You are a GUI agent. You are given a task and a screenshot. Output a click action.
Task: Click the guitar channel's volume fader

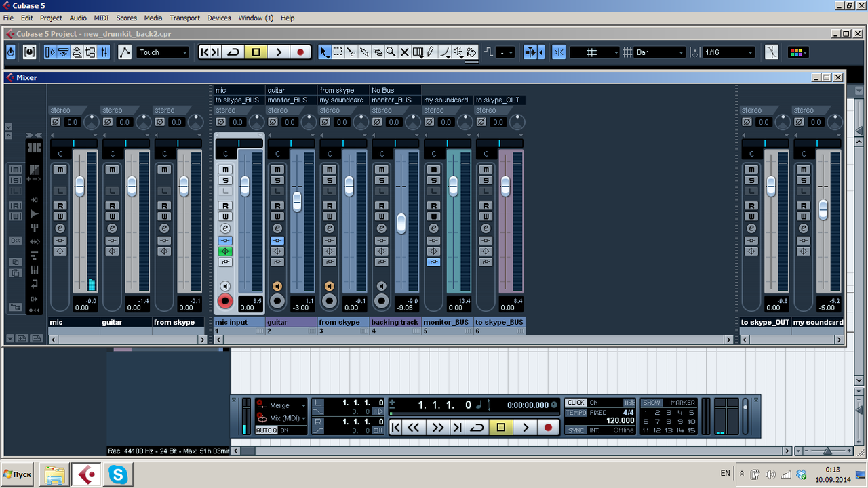click(x=296, y=201)
